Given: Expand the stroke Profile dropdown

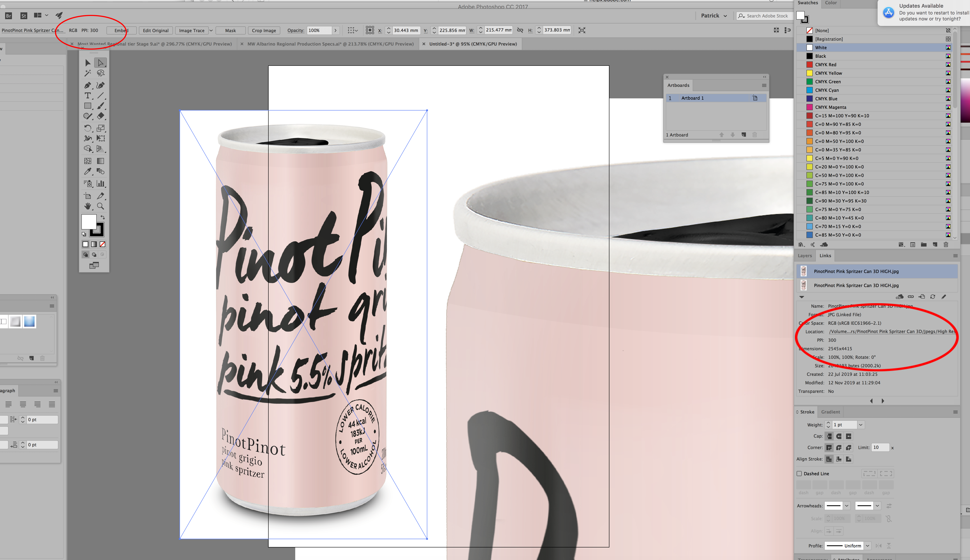Looking at the screenshot, I should 867,545.
